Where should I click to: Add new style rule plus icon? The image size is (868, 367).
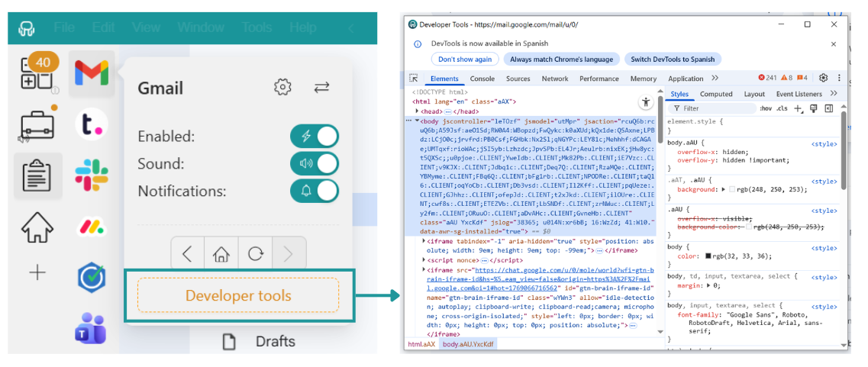coord(798,108)
